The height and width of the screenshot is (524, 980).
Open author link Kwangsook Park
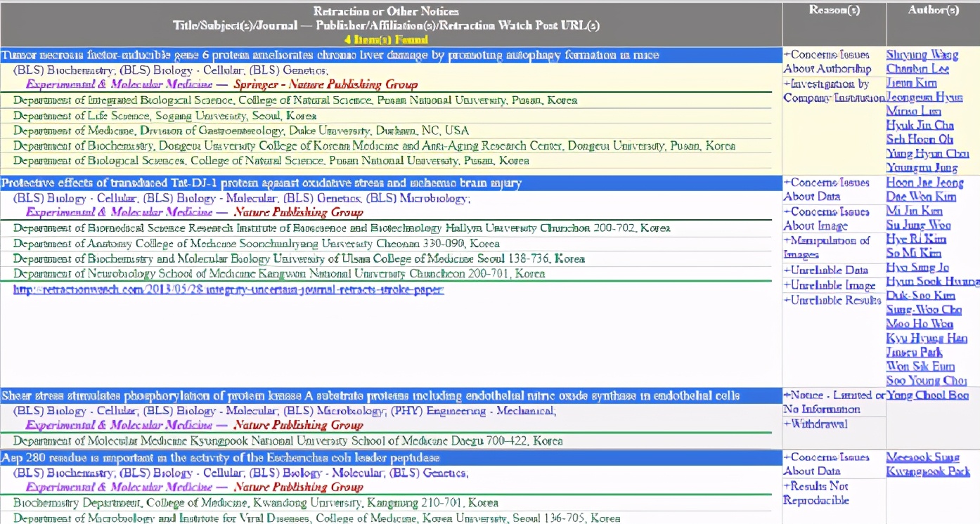(x=928, y=471)
